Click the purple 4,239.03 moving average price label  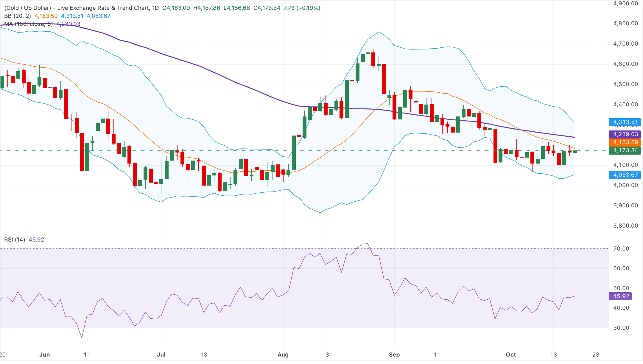pos(625,134)
